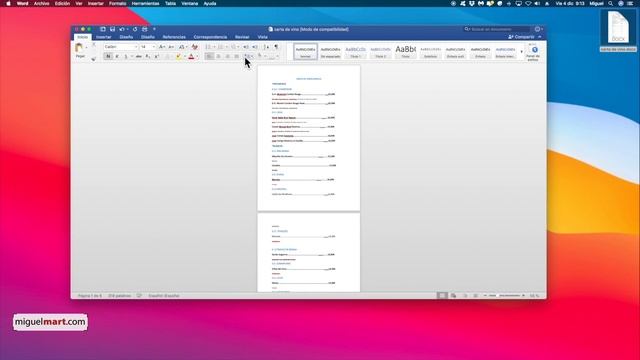Click the sidebar layout icon in title bar
The width and height of the screenshot is (640, 360).
[103, 29]
